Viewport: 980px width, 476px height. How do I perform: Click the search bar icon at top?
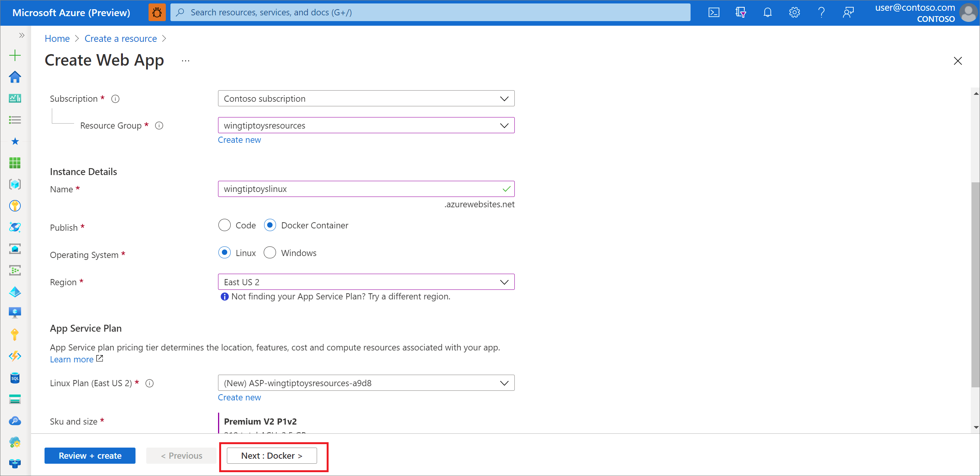point(181,12)
